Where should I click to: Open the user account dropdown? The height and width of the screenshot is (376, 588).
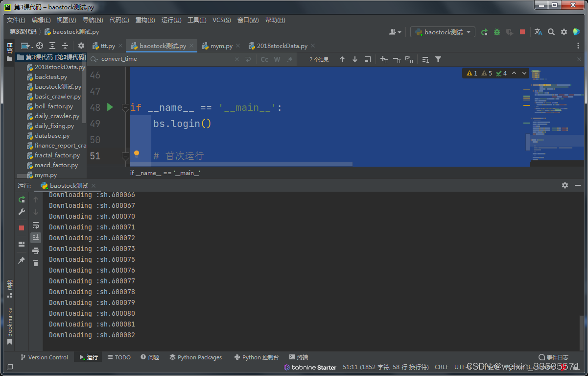395,32
